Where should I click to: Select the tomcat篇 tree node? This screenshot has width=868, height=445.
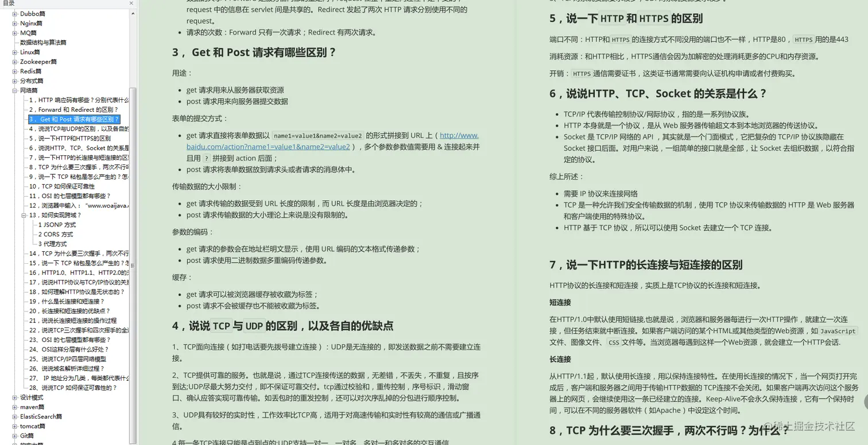(x=32, y=426)
